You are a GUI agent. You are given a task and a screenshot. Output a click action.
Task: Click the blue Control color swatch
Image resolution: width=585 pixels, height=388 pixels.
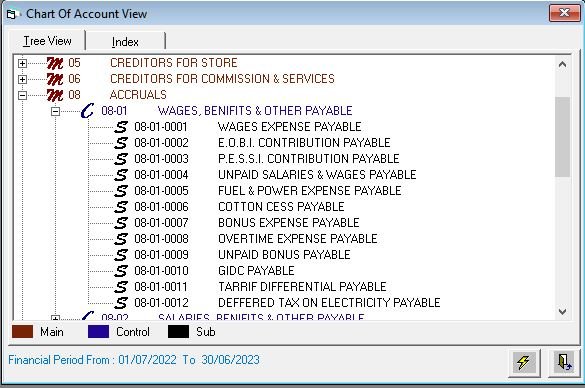pyautogui.click(x=98, y=332)
